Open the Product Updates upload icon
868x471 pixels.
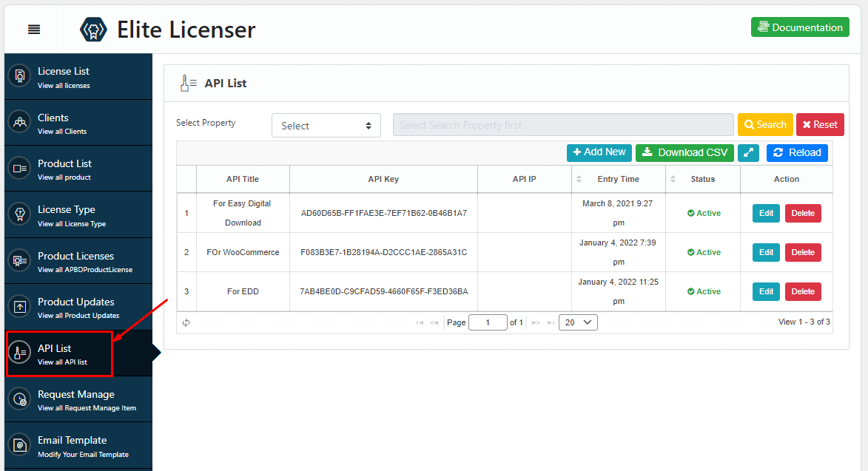pyautogui.click(x=18, y=307)
